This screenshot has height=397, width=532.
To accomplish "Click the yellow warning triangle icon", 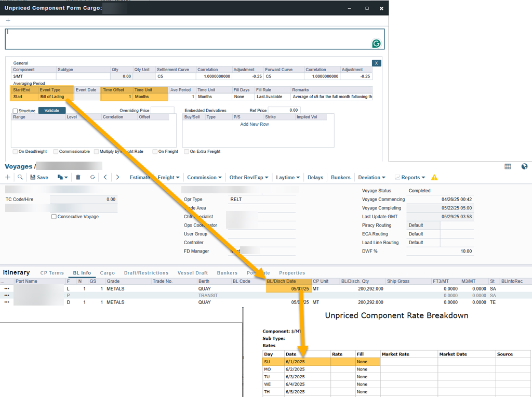I will pyautogui.click(x=434, y=177).
